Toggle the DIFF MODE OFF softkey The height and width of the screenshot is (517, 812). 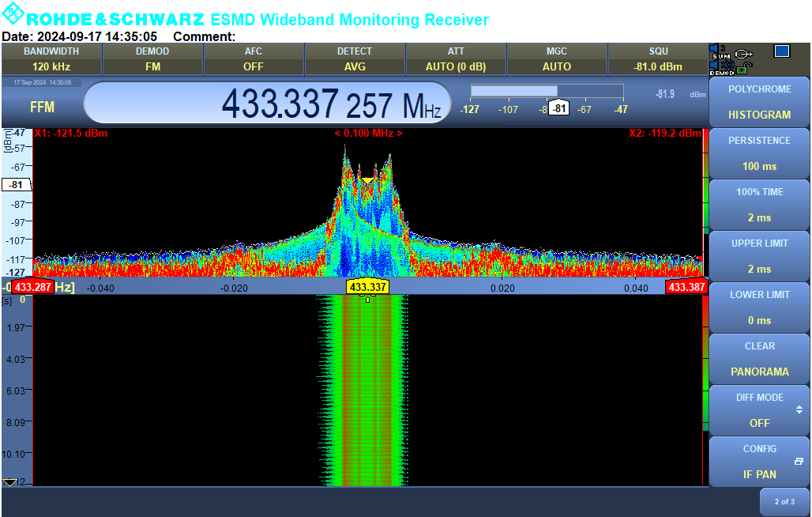759,409
